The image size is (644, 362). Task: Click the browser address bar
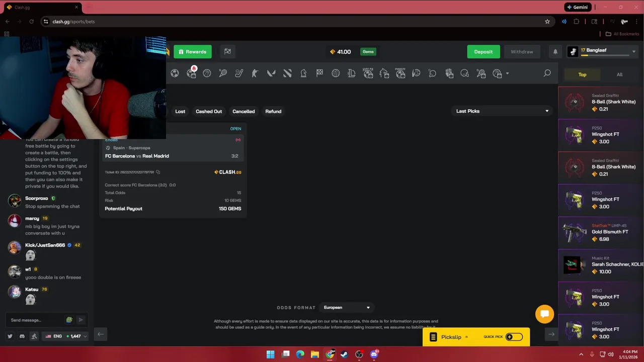(x=297, y=22)
